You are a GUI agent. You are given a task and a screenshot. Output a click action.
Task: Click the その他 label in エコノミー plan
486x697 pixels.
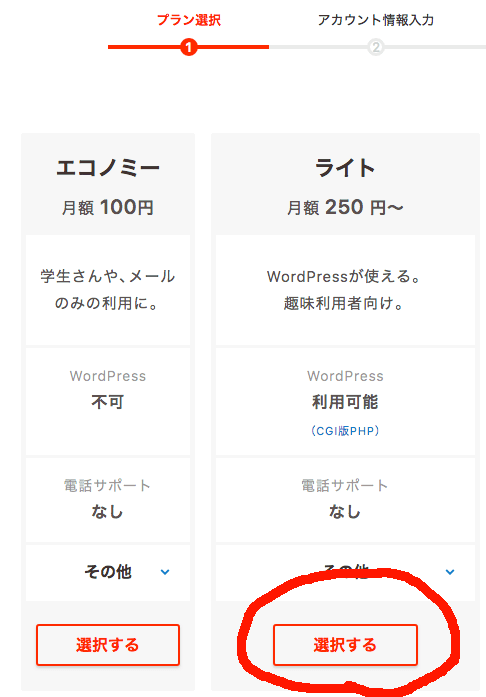(108, 572)
